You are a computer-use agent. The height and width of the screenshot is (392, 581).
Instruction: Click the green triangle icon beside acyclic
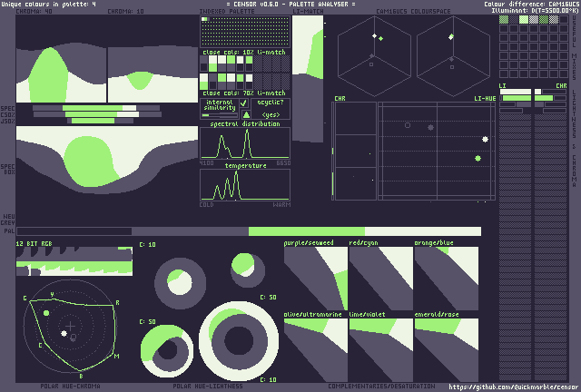246,114
